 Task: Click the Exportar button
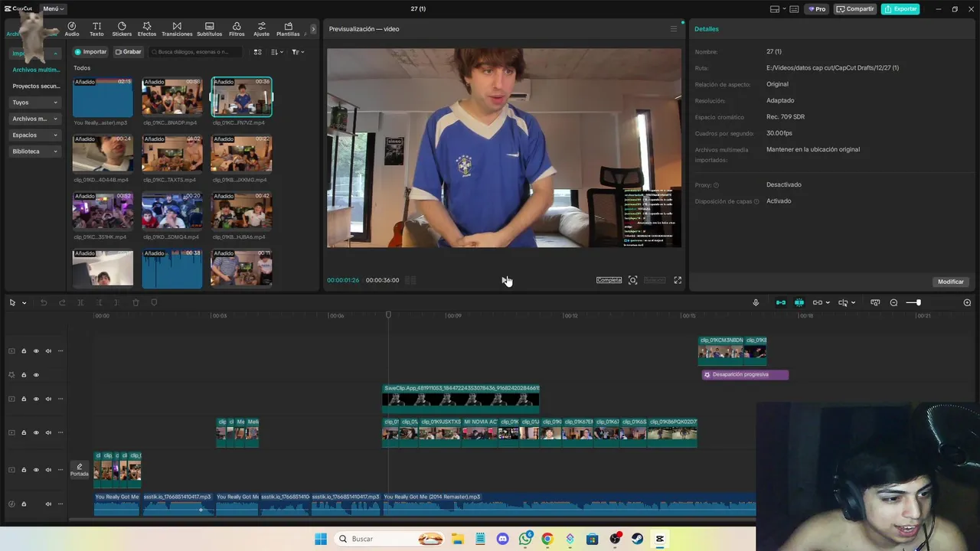(x=900, y=9)
